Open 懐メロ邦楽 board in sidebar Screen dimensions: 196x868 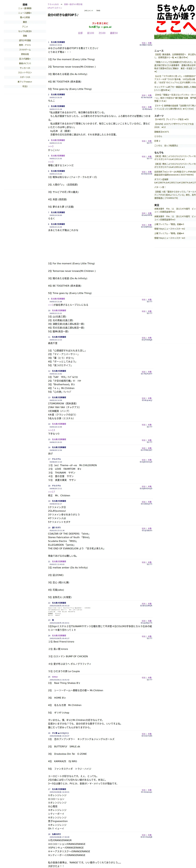tap(25, 18)
